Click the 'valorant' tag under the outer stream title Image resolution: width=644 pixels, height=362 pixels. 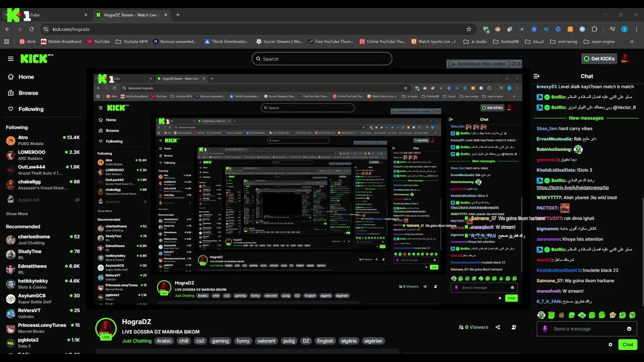(x=266, y=341)
